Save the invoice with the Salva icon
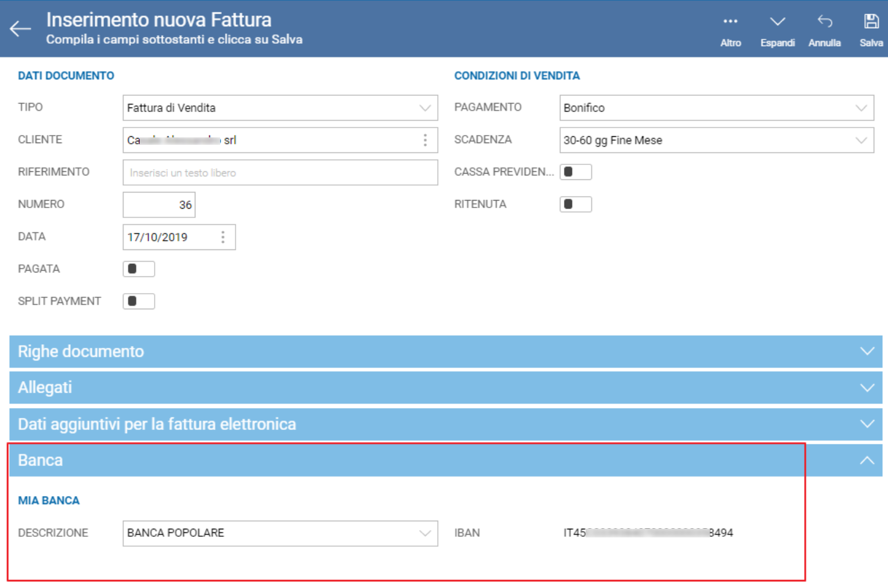 pos(871,22)
